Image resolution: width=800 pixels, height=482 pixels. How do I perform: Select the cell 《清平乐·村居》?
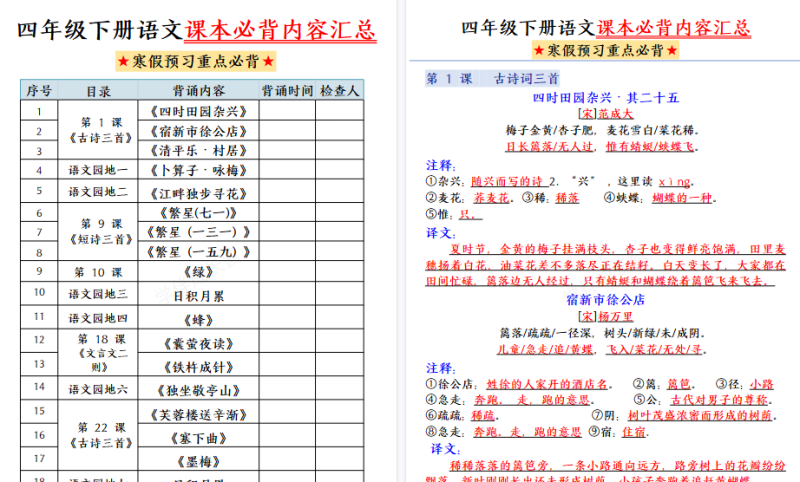[198, 151]
